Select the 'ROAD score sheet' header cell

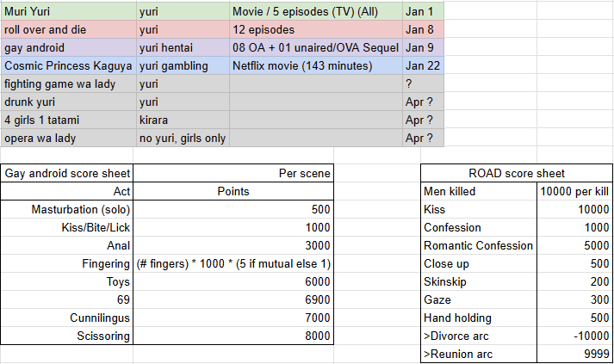click(517, 173)
